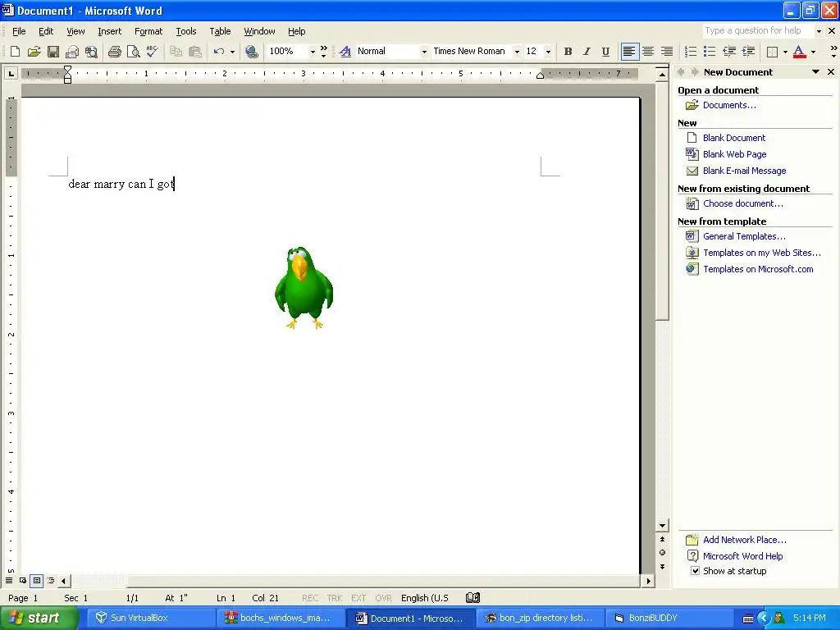Open the Zoom 100% dropdown

click(313, 52)
